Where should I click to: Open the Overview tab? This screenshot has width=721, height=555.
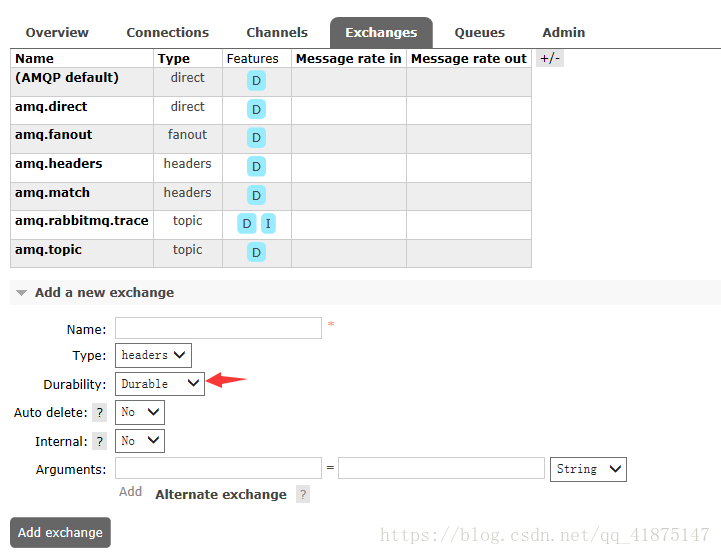57,33
